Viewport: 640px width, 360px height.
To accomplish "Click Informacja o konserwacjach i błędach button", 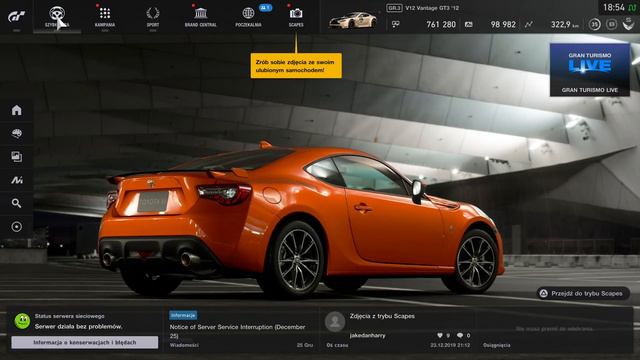I will coord(84,342).
